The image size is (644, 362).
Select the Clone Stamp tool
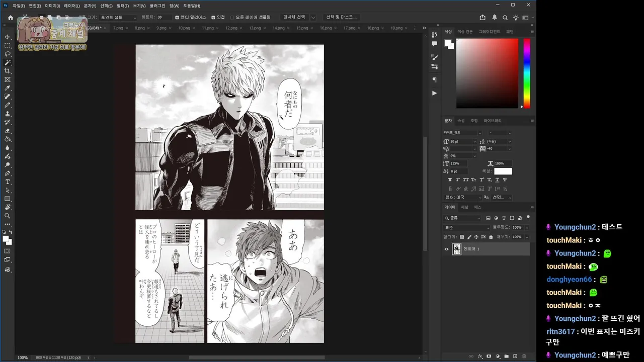[8, 114]
